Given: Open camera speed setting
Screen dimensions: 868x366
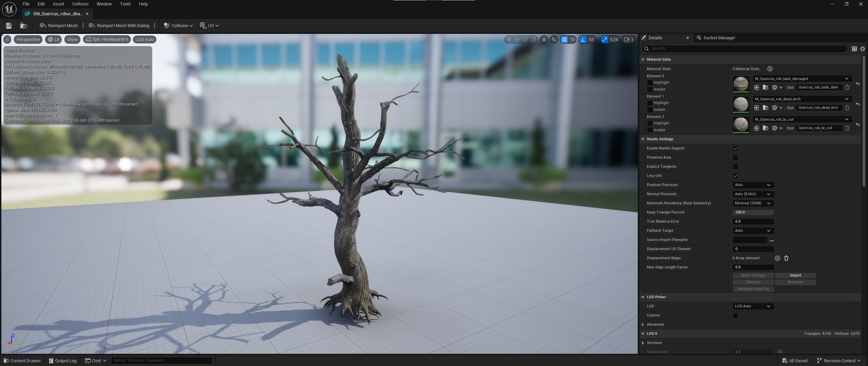Looking at the screenshot, I should (x=629, y=40).
